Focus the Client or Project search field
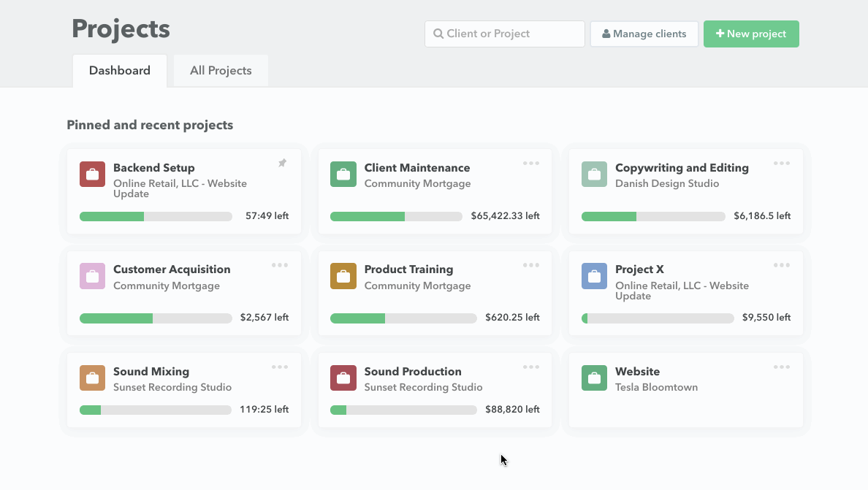This screenshot has height=490, width=868. pos(505,34)
